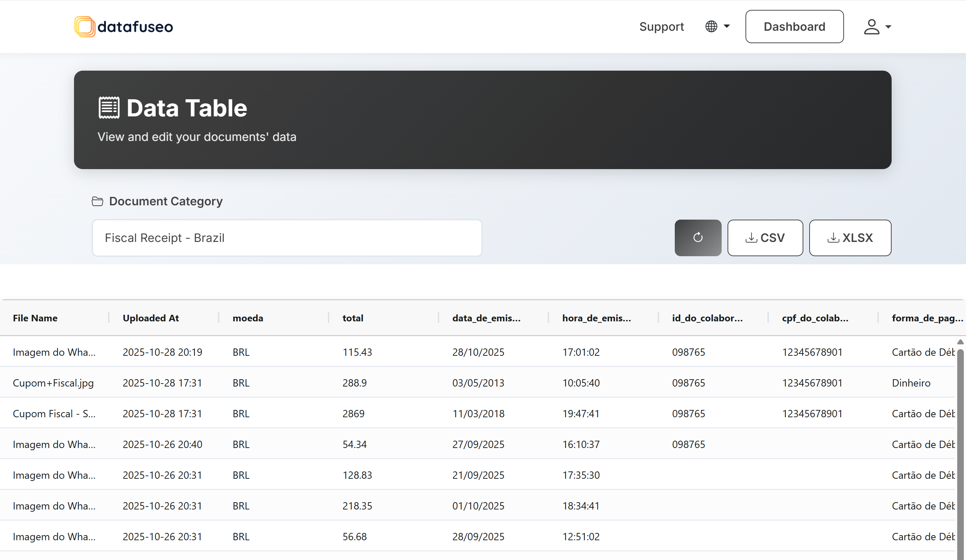Select the Cupom+Fiscal.jpg row file name
Viewport: 966px width, 560px height.
pos(53,382)
